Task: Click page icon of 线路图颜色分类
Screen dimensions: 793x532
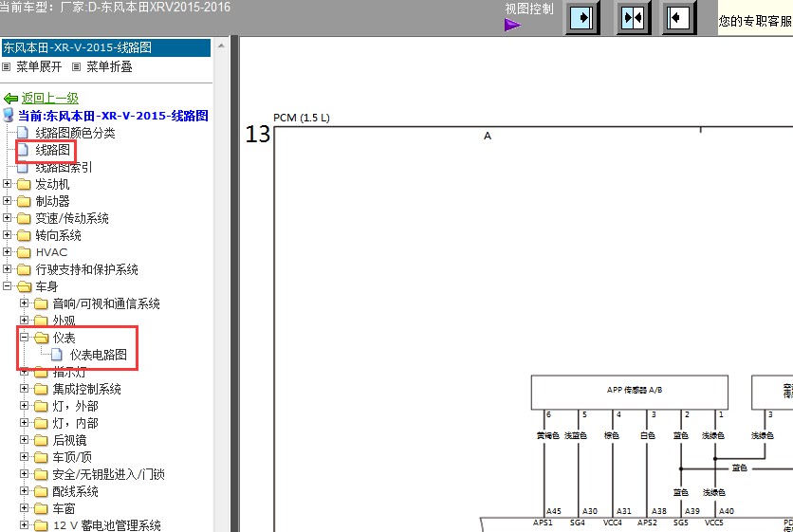Action: click(23, 133)
